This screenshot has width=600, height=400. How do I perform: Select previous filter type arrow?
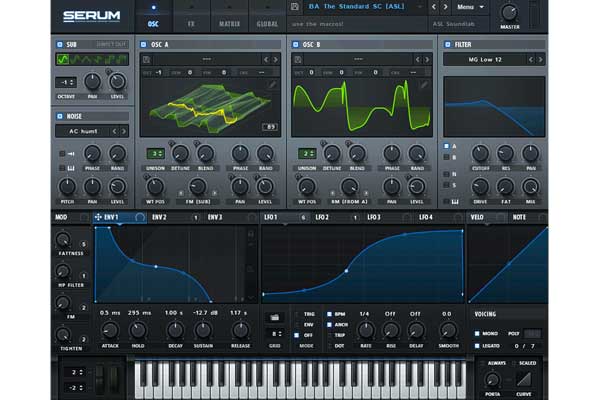coord(531,59)
